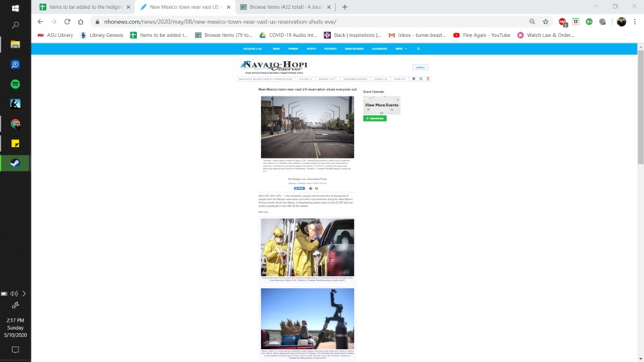The width and height of the screenshot is (644, 362).
Task: Open a new browser tab
Action: pyautogui.click(x=345, y=7)
